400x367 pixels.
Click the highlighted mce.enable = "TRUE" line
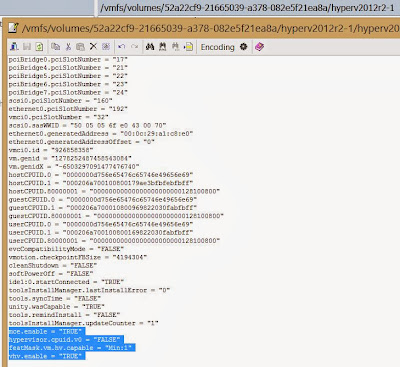tap(47, 331)
